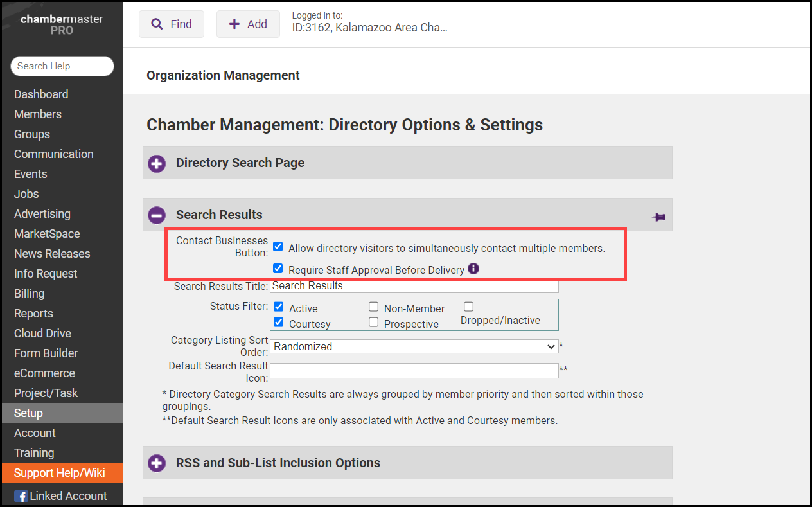The image size is (812, 507).
Task: Open Reports from the left navigation
Action: click(33, 314)
